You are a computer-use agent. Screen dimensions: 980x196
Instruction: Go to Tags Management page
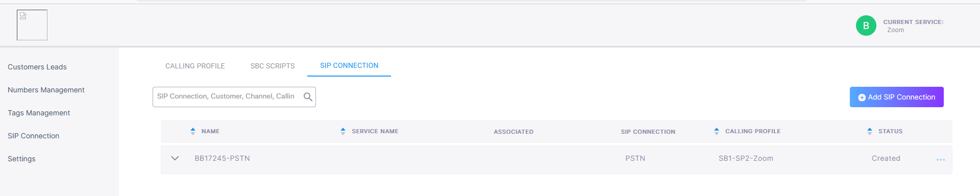click(39, 113)
